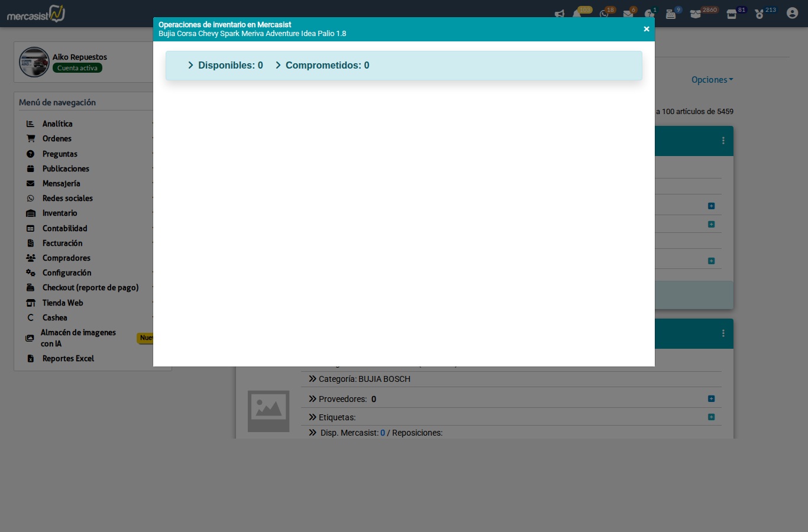
Task: Click the shopping cart icon next to Ordenes
Action: (31, 138)
